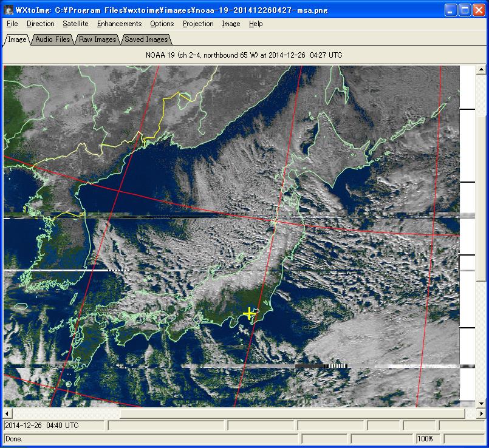This screenshot has width=489, height=448.
Task: Click the vertical scrollbar down arrow
Action: [481, 403]
